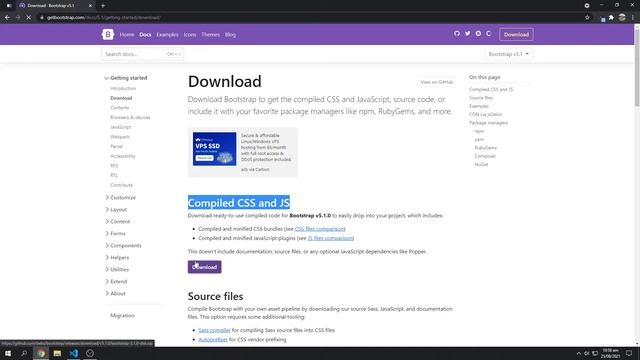Click the page vertical scrollbar thumb
This screenshot has width=640, height=360.
click(x=637, y=67)
